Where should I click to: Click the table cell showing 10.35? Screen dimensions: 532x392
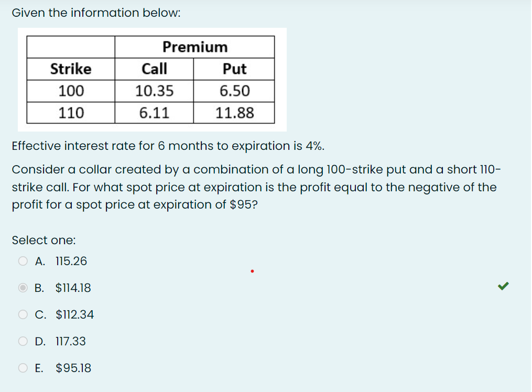(155, 90)
